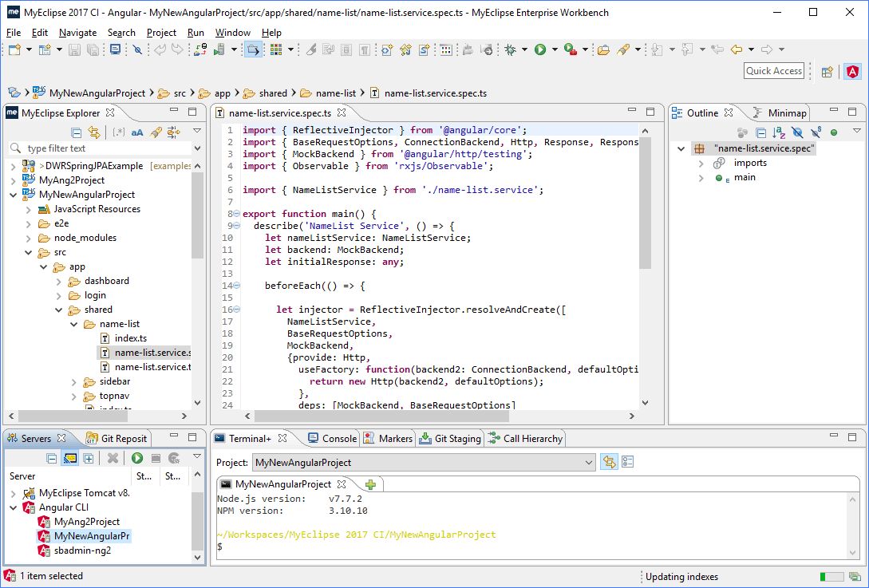Select sbadmin-ng2 under Angular CLI servers

coord(82,551)
